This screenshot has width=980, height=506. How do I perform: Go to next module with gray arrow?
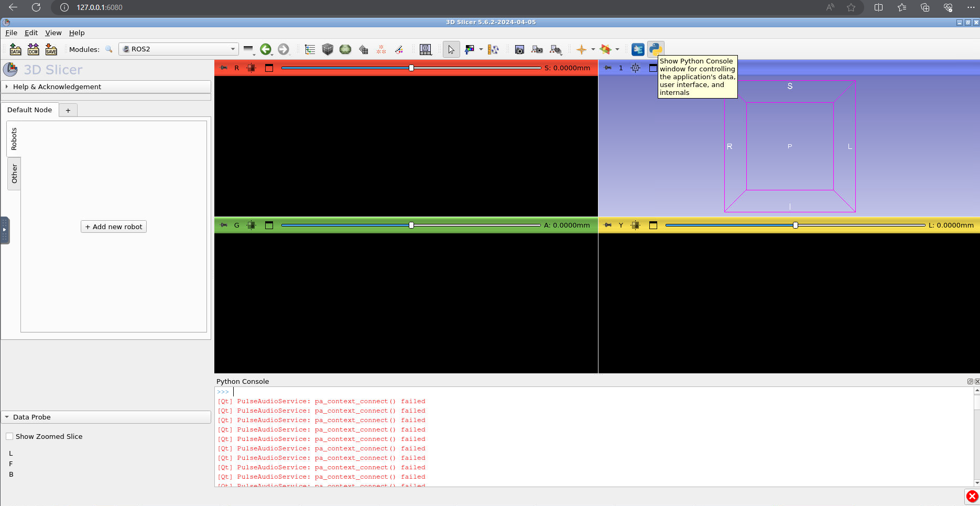284,49
